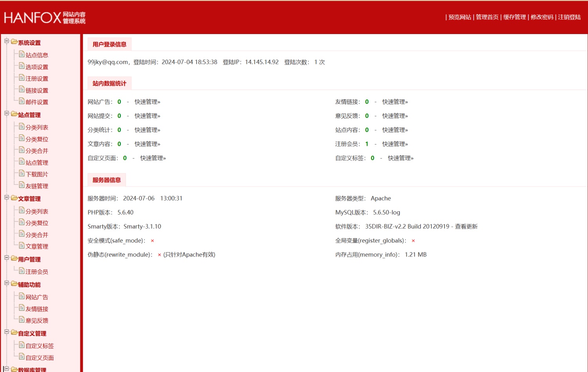Select the 站内数据统计 tab heading
Viewport: 588px width, 372px height.
click(x=109, y=83)
